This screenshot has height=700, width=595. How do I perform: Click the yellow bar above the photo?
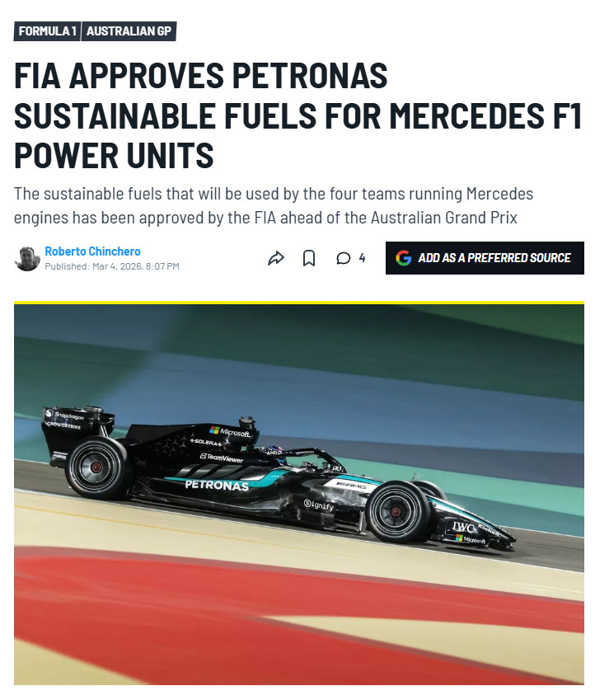coord(299,303)
